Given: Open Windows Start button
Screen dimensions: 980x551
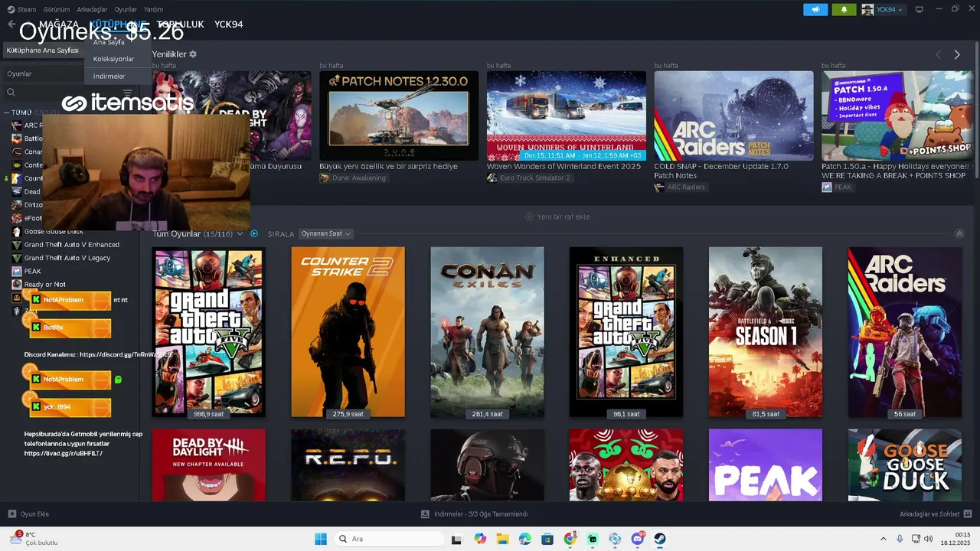Looking at the screenshot, I should (x=321, y=539).
